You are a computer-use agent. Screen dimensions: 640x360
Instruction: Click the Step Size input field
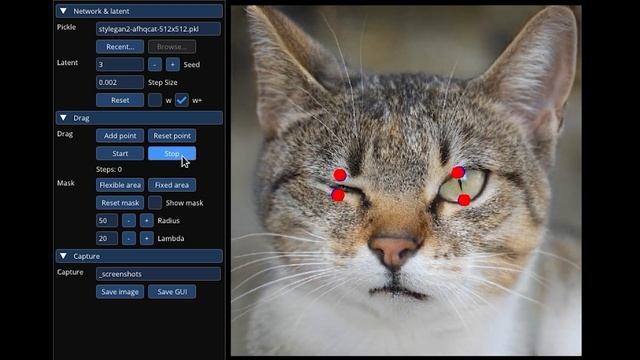[x=120, y=82]
